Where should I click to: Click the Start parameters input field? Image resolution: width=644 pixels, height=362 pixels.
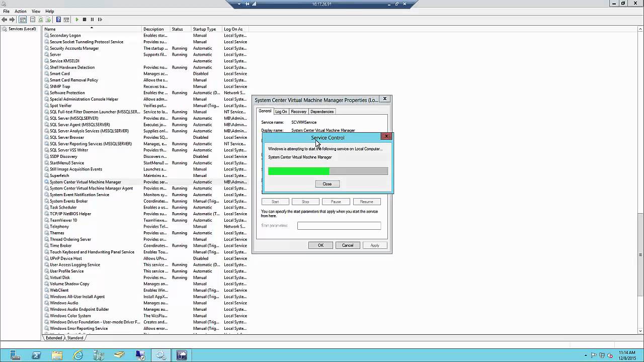339,226
